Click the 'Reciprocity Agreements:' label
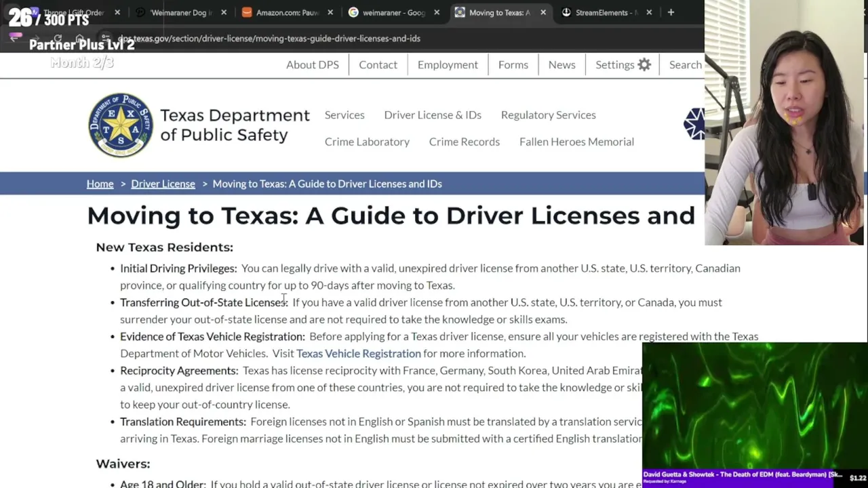This screenshot has width=868, height=488. coord(179,371)
